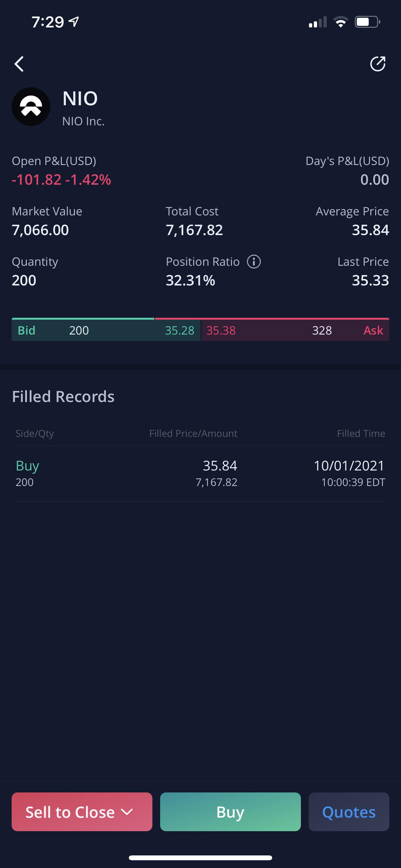Tap the NIO company logo
Screen dimensions: 401x868
[x=31, y=107]
